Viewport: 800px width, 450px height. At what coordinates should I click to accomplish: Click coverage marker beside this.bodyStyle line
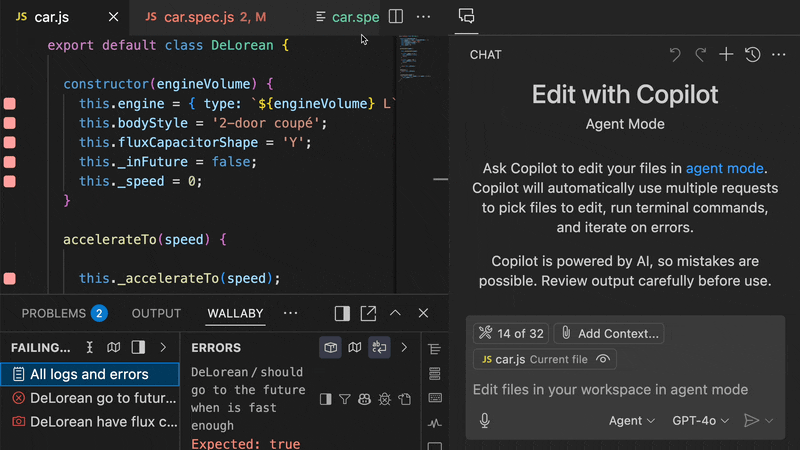coord(10,123)
